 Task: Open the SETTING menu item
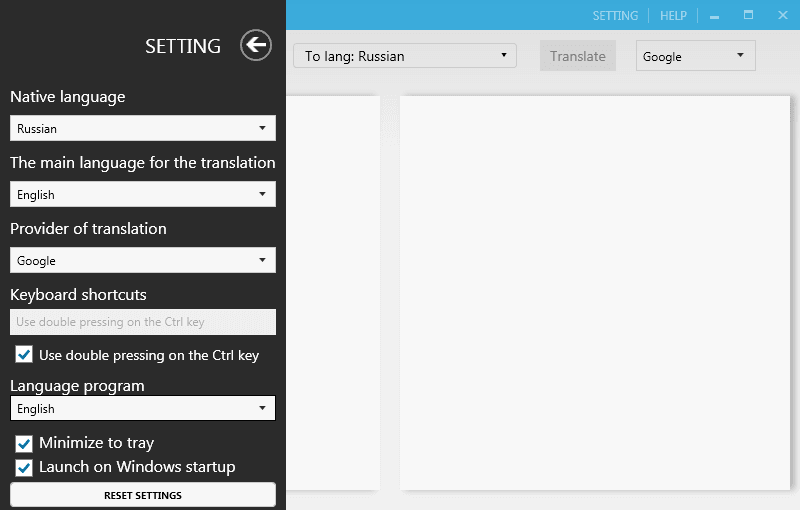[615, 16]
